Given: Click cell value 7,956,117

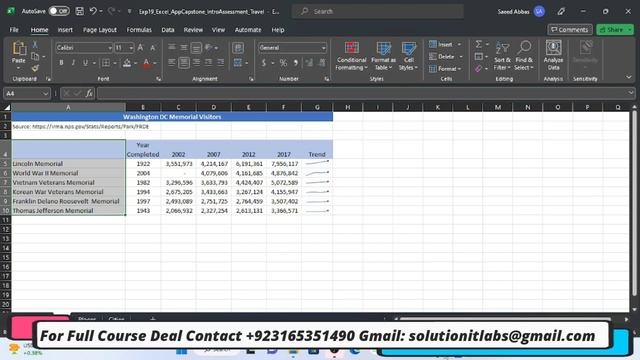Looking at the screenshot, I should (x=284, y=164).
